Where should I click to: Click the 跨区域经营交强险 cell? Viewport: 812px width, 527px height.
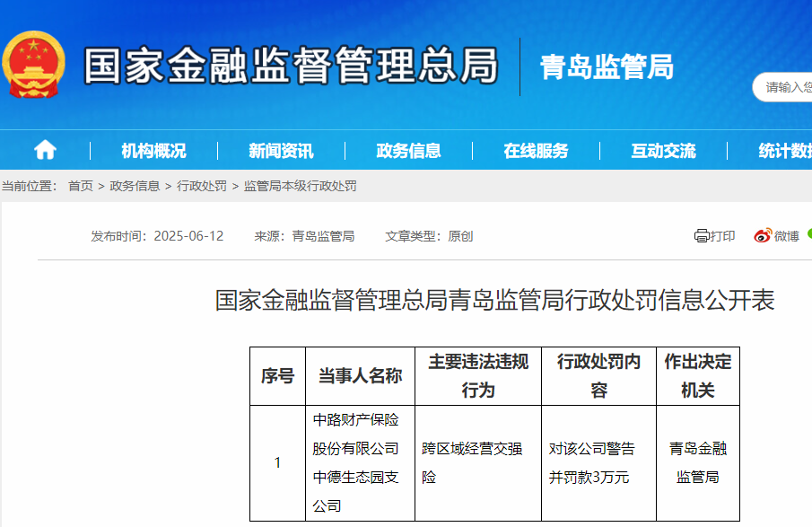[478, 462]
